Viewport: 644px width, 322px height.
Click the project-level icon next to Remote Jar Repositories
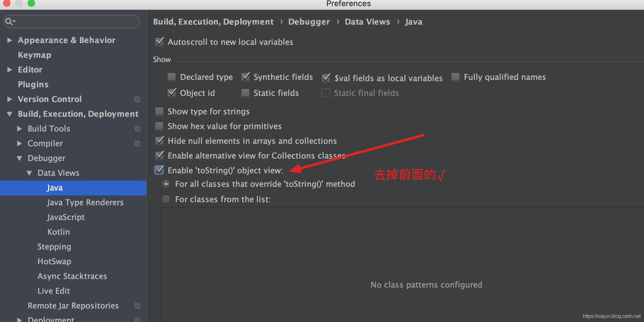point(137,306)
